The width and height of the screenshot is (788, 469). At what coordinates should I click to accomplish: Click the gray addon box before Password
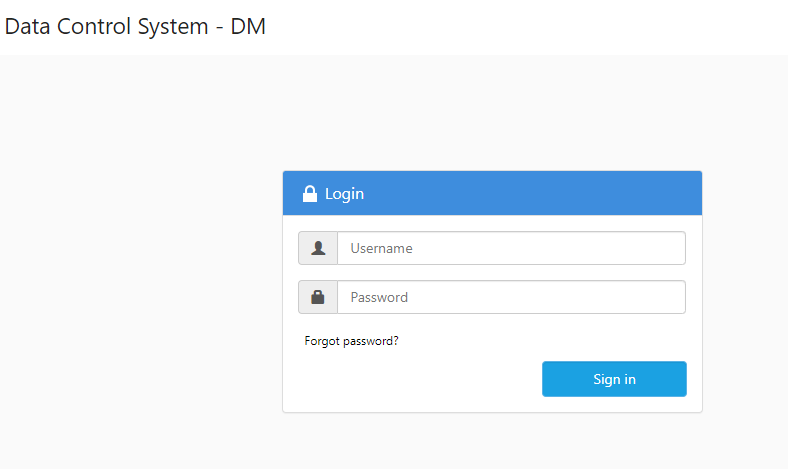[318, 297]
